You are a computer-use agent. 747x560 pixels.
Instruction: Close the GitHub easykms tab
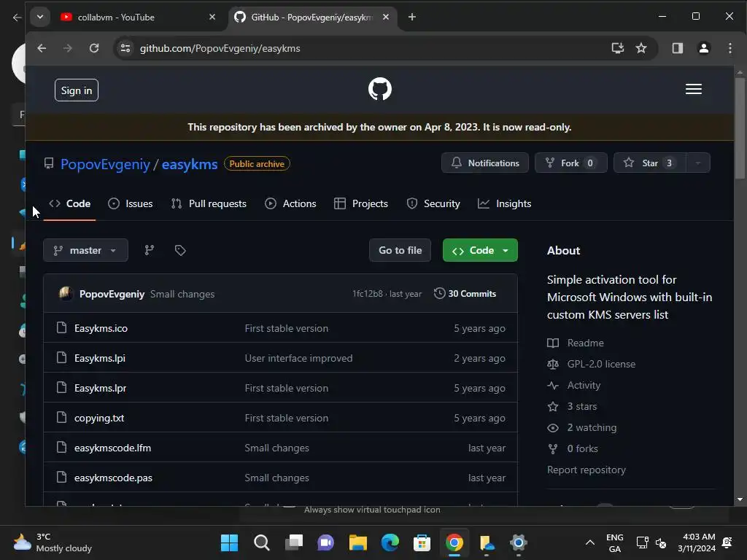click(386, 17)
